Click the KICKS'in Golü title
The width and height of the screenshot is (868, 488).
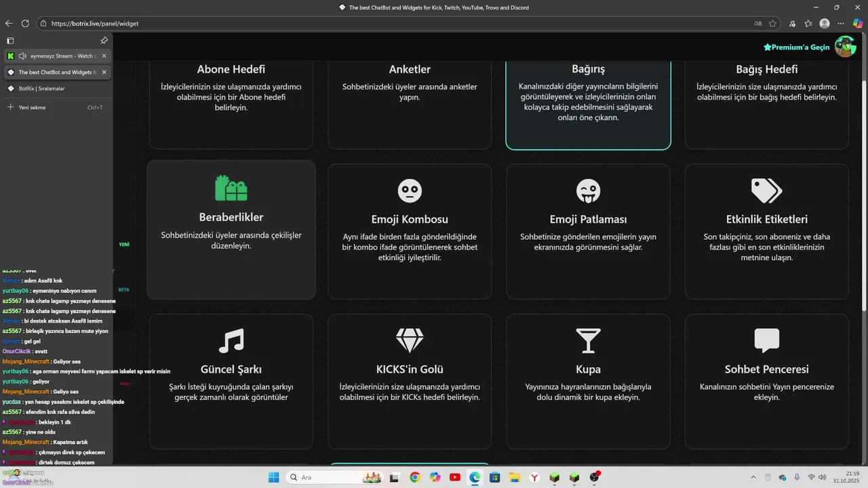point(410,370)
